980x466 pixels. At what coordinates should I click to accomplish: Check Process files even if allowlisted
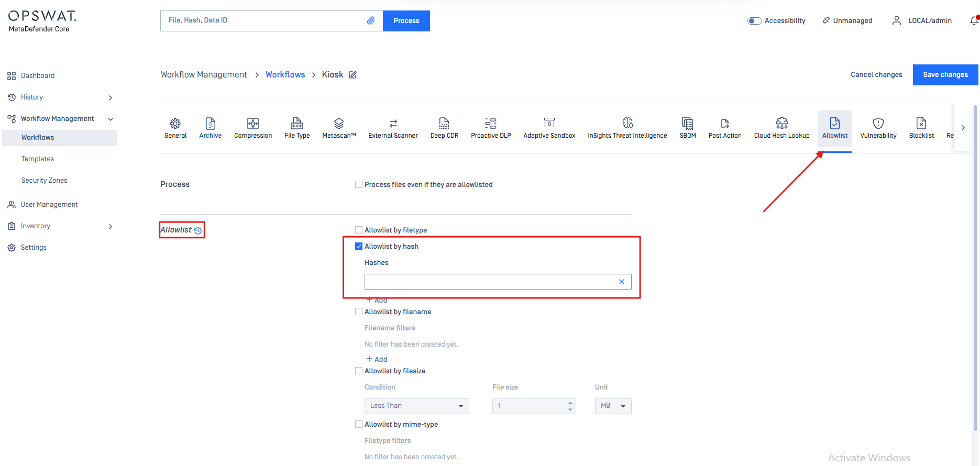click(x=359, y=184)
